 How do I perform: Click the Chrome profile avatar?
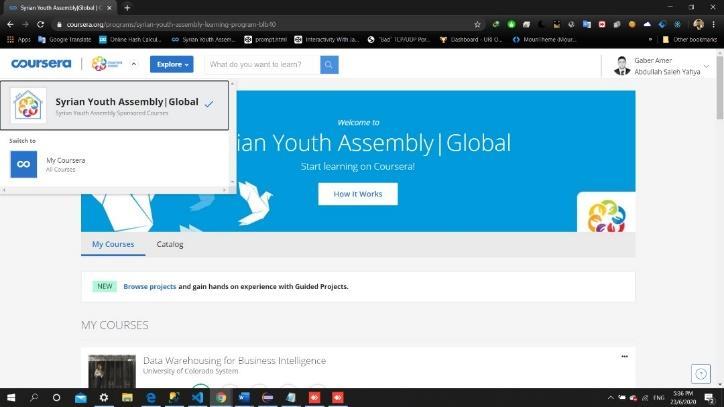click(699, 24)
